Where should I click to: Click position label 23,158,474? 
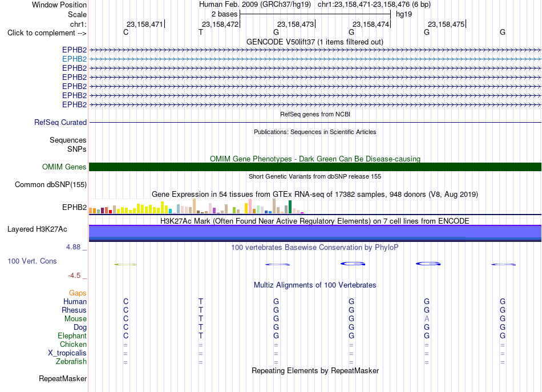pyautogui.click(x=370, y=24)
